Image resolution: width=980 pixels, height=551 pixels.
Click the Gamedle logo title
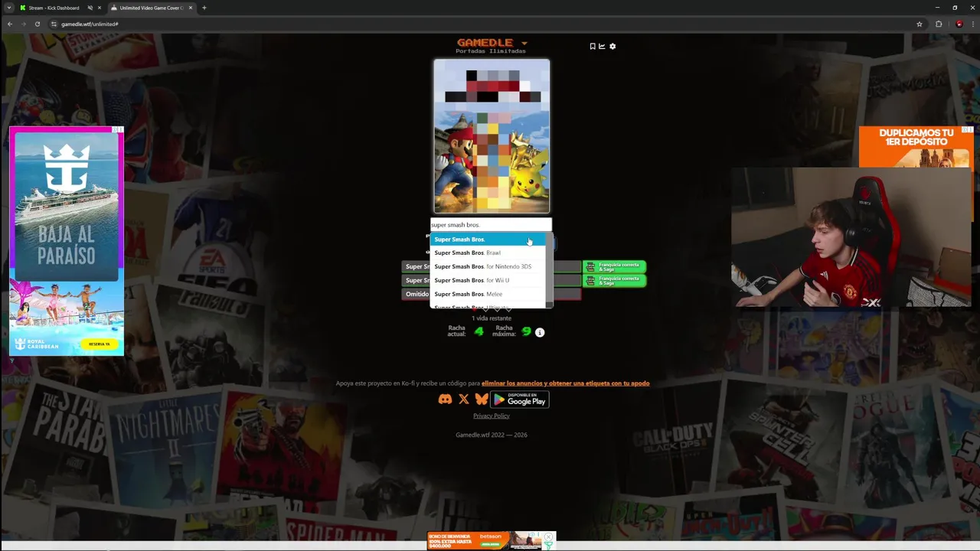coord(485,42)
